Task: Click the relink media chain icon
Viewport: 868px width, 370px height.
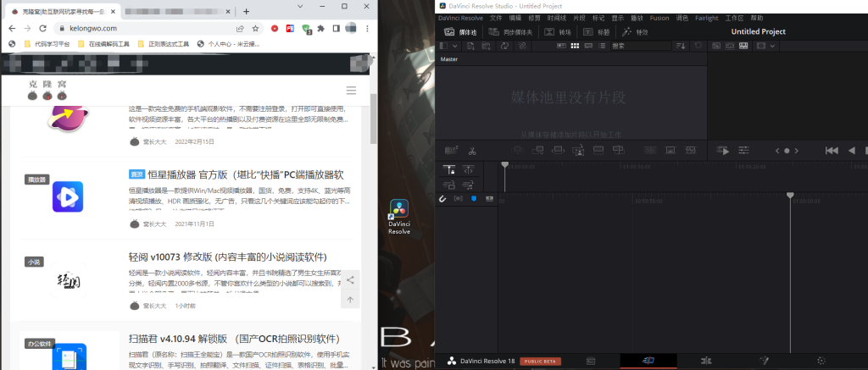Action: (x=521, y=46)
